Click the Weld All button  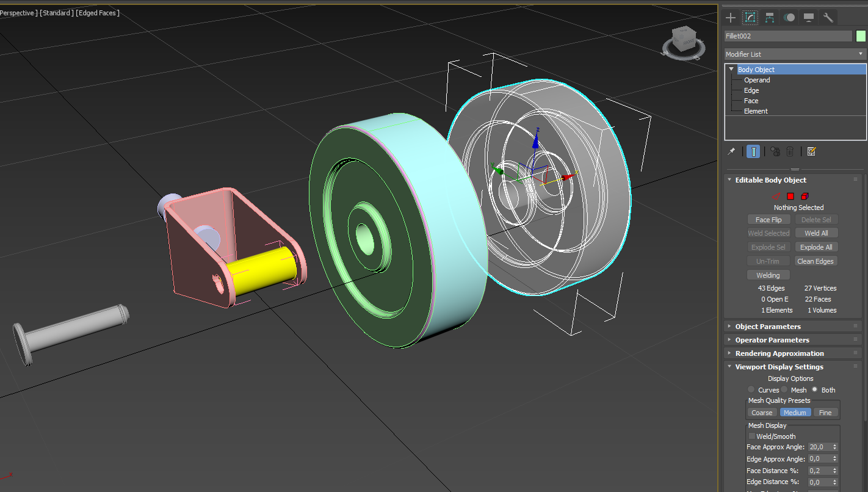point(816,233)
